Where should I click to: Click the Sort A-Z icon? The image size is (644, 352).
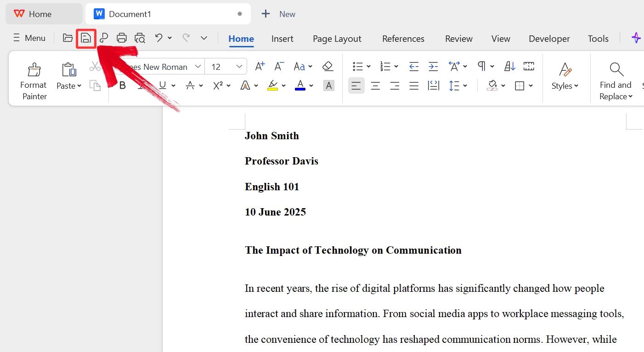[x=510, y=67]
